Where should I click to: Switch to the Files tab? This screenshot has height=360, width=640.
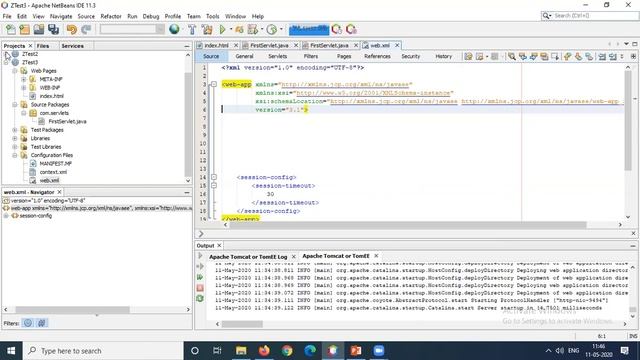point(43,46)
